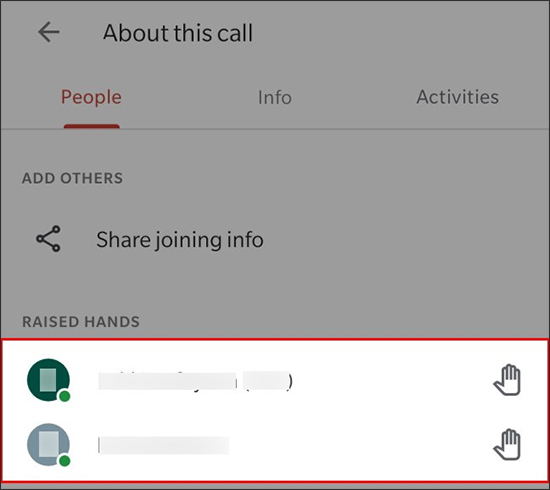The width and height of the screenshot is (550, 490).
Task: Lower the first participant's raised hand
Action: [507, 380]
